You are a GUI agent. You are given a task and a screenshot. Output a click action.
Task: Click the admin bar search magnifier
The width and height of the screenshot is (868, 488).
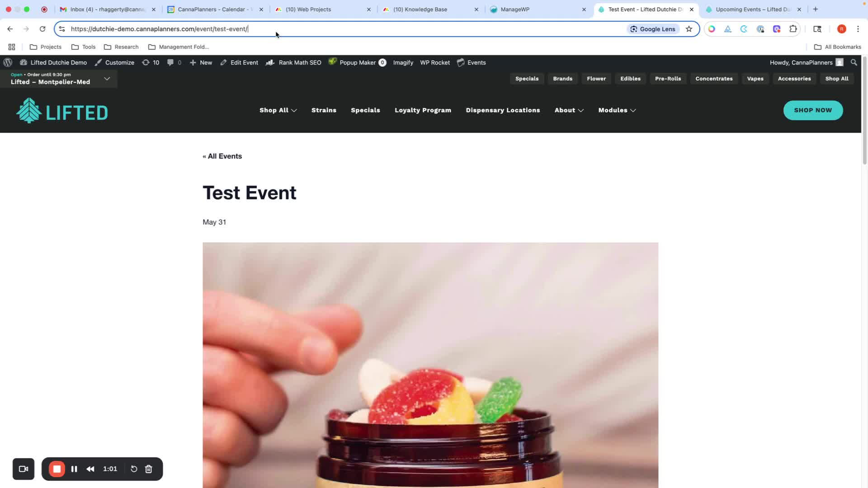point(854,62)
